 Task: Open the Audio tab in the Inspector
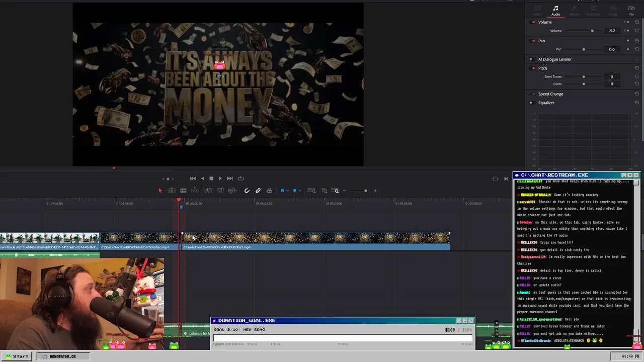(x=555, y=11)
